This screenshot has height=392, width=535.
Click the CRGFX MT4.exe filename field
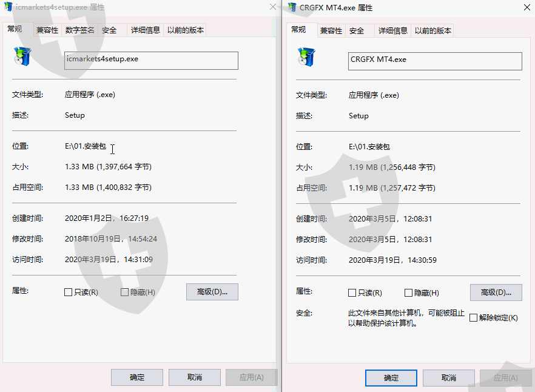pos(435,61)
